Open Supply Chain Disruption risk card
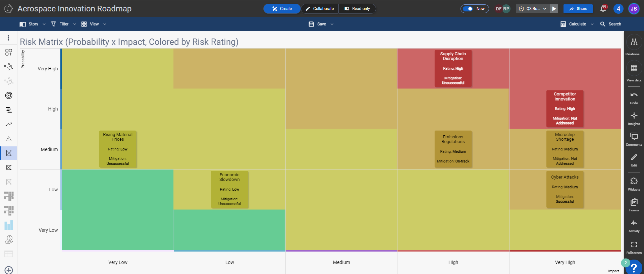The width and height of the screenshot is (644, 274). (453, 68)
